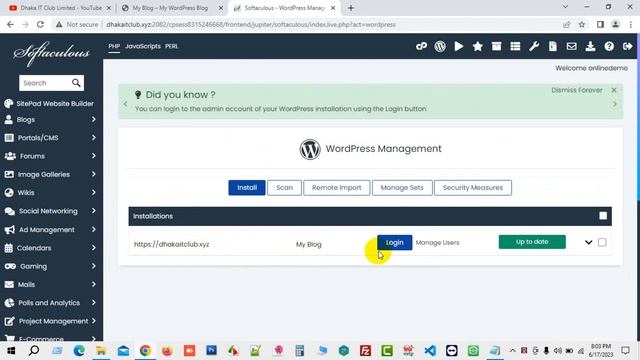The height and width of the screenshot is (360, 640).
Task: Click the Scan button
Action: tap(284, 188)
